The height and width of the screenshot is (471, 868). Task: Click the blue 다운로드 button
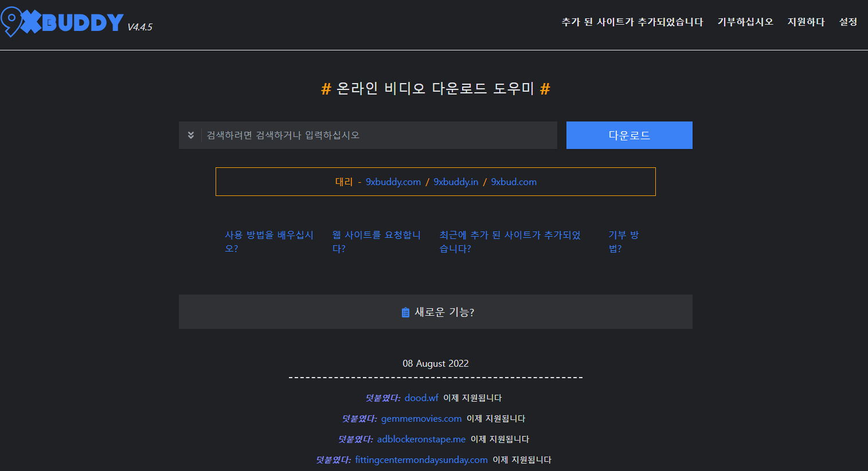click(630, 135)
